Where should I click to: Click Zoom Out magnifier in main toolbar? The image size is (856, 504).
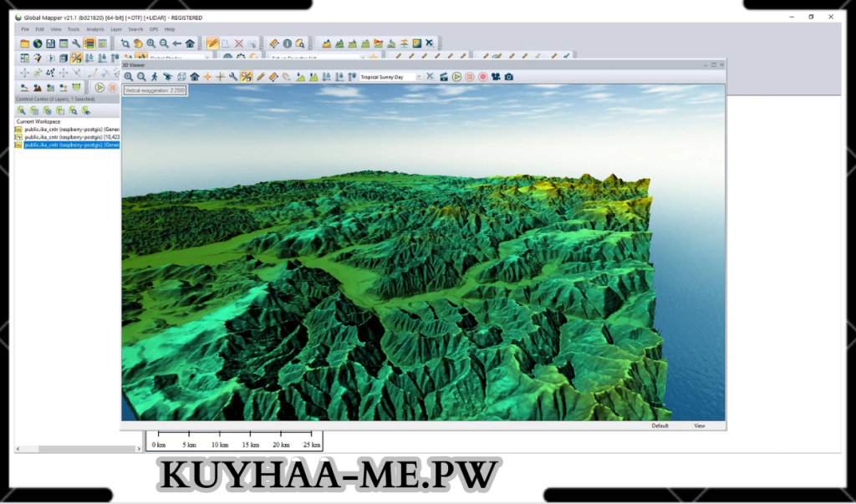click(x=164, y=43)
